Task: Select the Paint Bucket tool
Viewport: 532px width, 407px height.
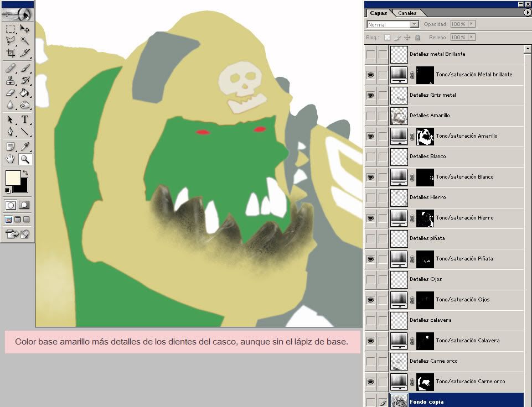Action: click(x=24, y=93)
